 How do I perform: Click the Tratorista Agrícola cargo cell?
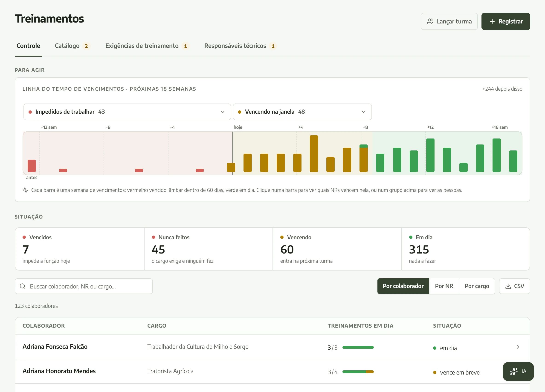[170, 371]
